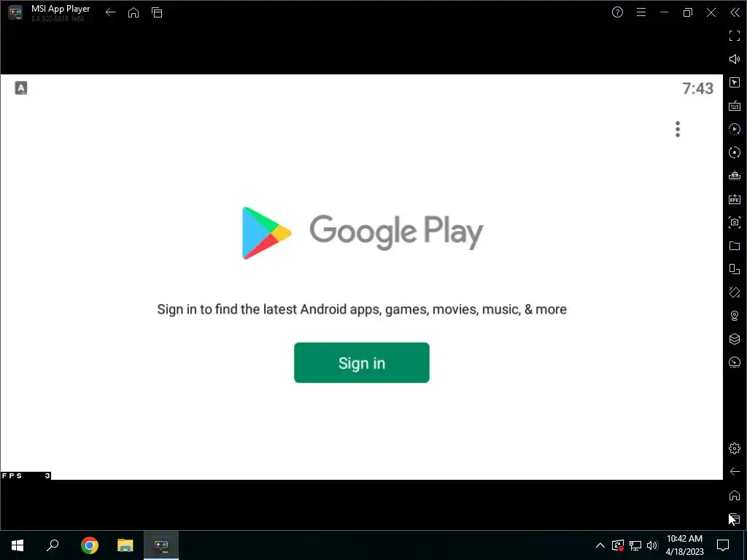Open the speedometer sidebar icon
This screenshot has height=560, width=747.
click(x=734, y=362)
